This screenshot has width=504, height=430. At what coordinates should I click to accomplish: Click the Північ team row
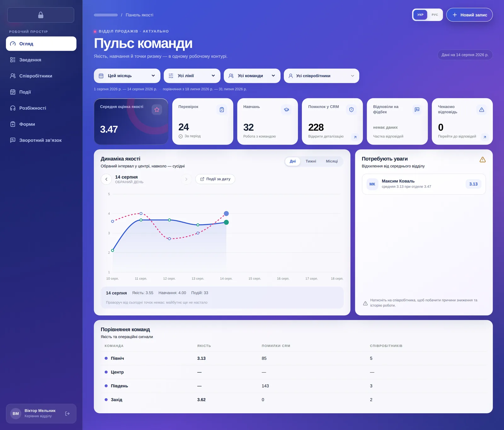[293, 358]
